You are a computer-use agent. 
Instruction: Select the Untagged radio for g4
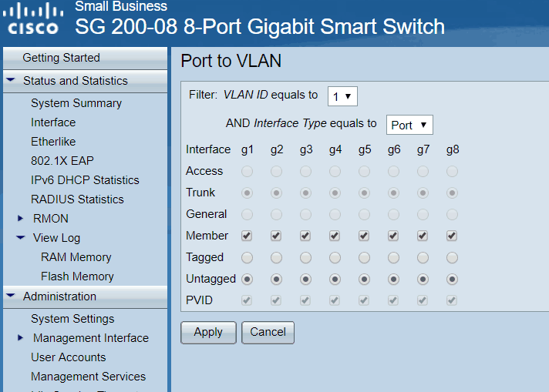(335, 279)
